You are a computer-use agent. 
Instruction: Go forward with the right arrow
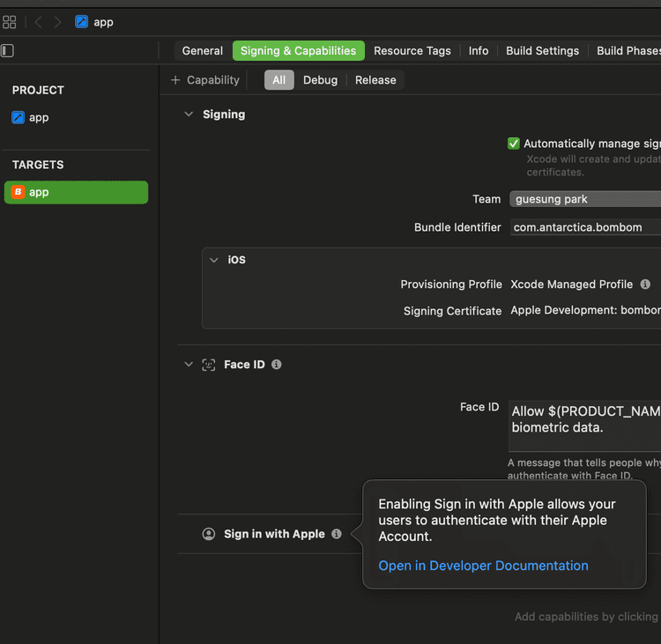click(x=57, y=22)
